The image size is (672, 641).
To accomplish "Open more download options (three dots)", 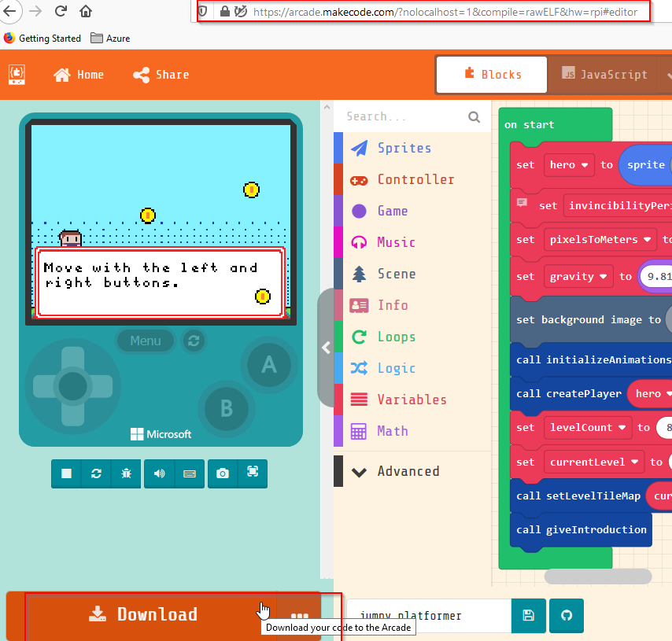I will point(299,615).
